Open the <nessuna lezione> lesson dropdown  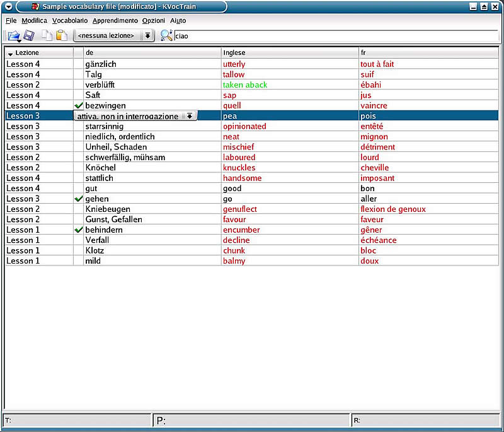pyautogui.click(x=114, y=35)
